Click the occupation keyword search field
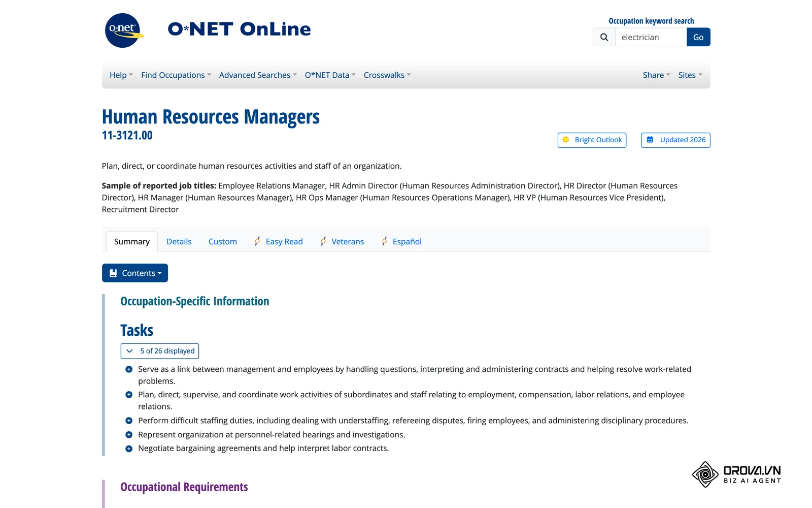The width and height of the screenshot is (812, 508). click(x=651, y=37)
